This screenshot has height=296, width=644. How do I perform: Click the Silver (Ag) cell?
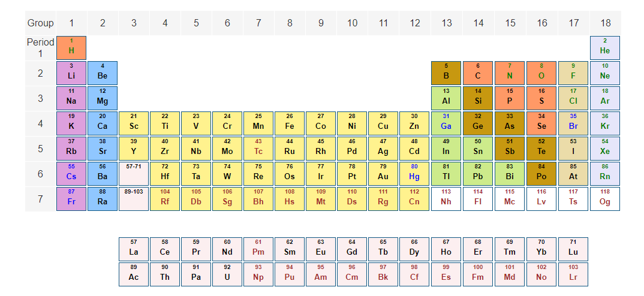[383, 149]
